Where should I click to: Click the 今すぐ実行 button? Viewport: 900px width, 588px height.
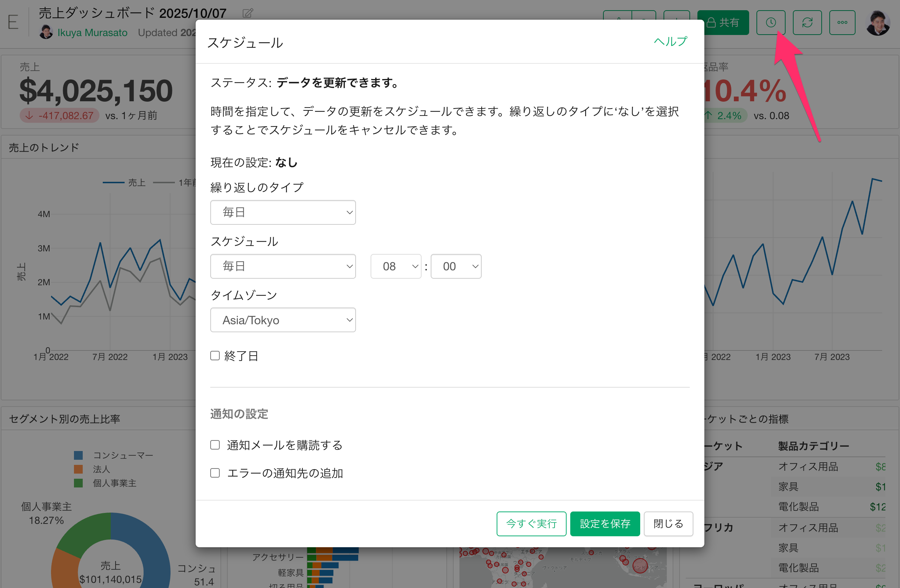click(x=531, y=524)
